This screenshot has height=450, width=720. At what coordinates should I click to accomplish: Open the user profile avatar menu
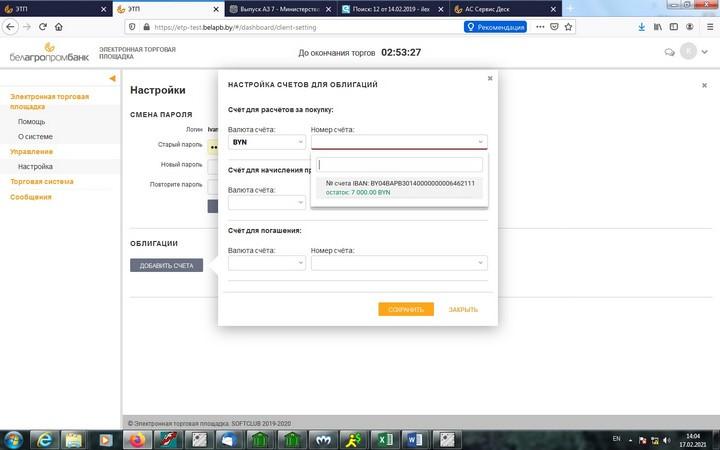click(689, 52)
